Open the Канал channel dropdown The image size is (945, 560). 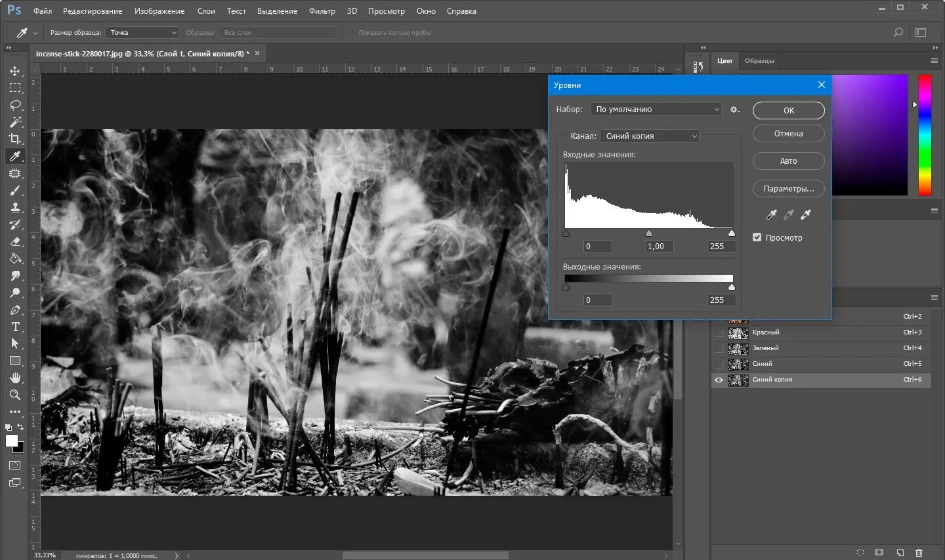coord(649,136)
